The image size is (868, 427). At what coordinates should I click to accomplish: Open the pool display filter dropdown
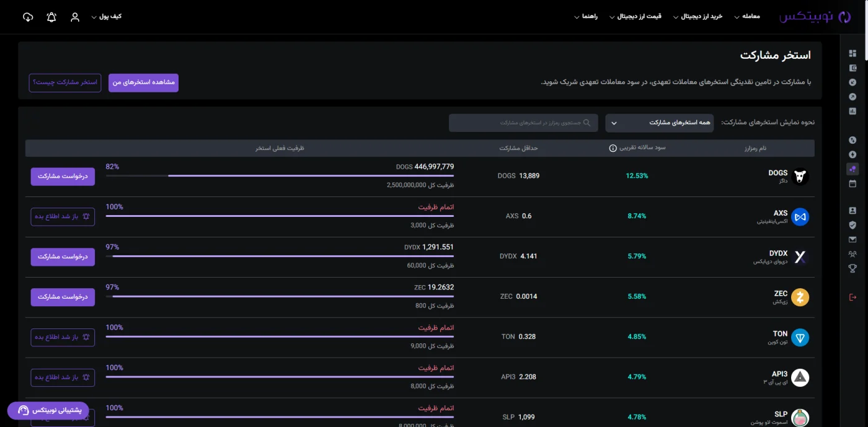(x=660, y=123)
